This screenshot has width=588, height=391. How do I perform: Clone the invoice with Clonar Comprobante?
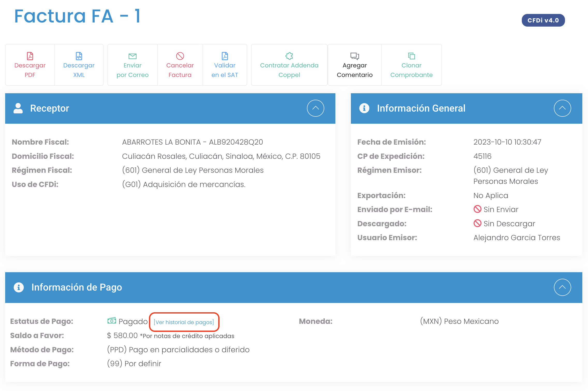tap(411, 65)
